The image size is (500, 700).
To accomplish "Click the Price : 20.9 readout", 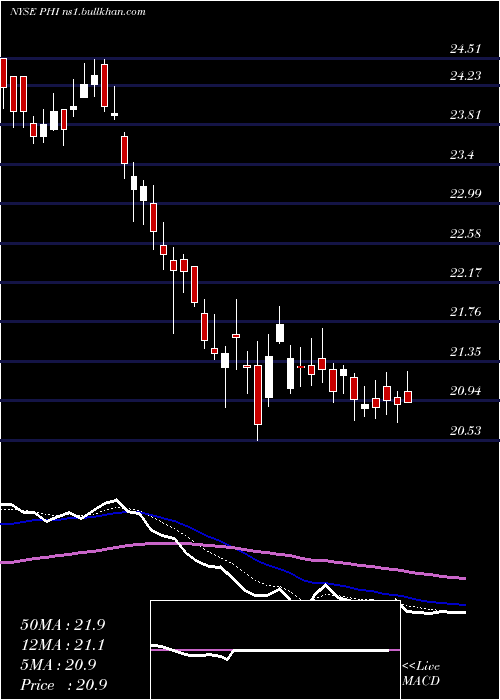I will (63, 685).
